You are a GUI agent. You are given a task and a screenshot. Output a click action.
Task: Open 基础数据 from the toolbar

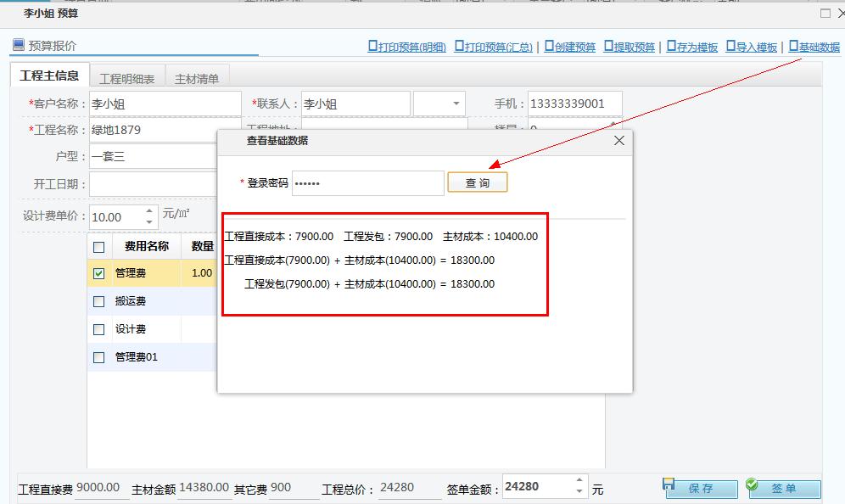[x=814, y=48]
